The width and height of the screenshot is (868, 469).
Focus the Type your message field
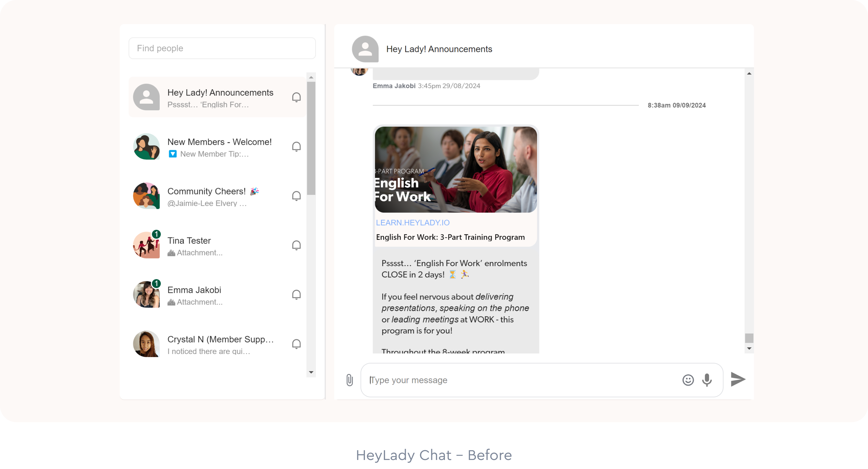click(x=519, y=380)
